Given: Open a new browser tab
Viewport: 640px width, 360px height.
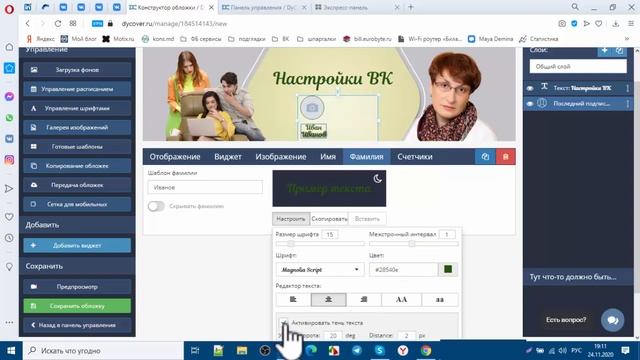Looking at the screenshot, I should pyautogui.click(x=411, y=7).
